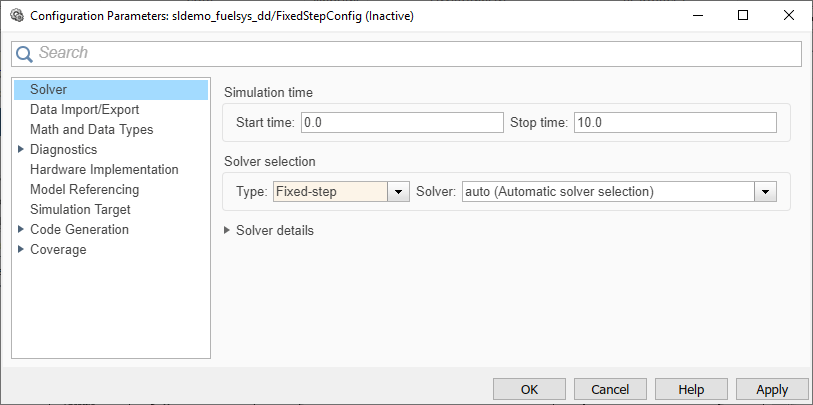Viewport: 813px width, 405px height.
Task: Open the solver Type dropdown
Action: 399,191
